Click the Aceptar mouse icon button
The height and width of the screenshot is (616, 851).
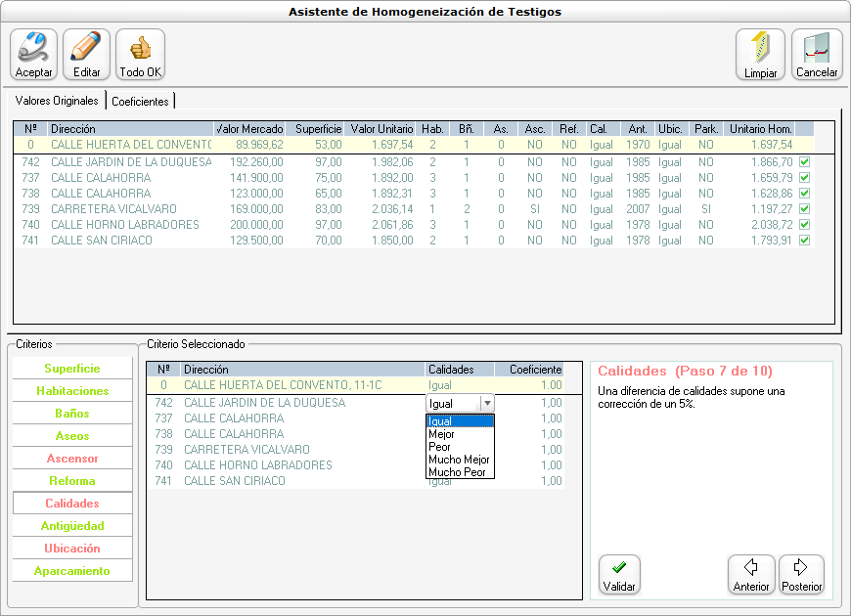pos(34,54)
